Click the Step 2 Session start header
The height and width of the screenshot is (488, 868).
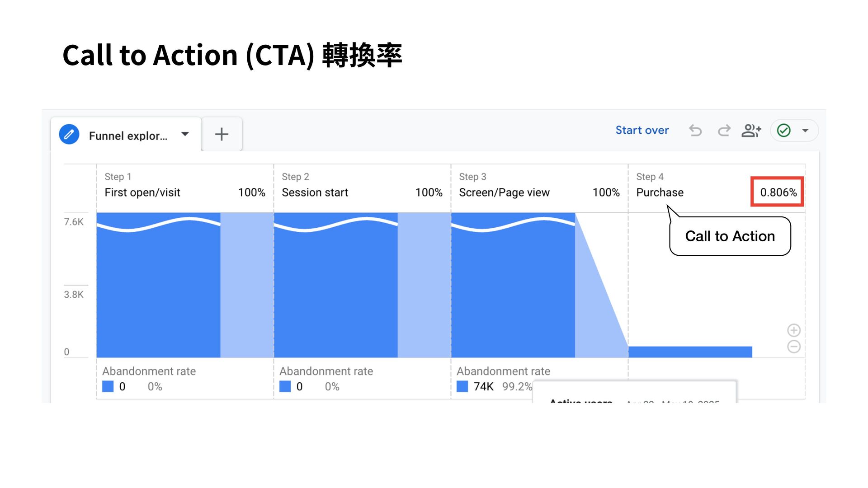coord(315,192)
